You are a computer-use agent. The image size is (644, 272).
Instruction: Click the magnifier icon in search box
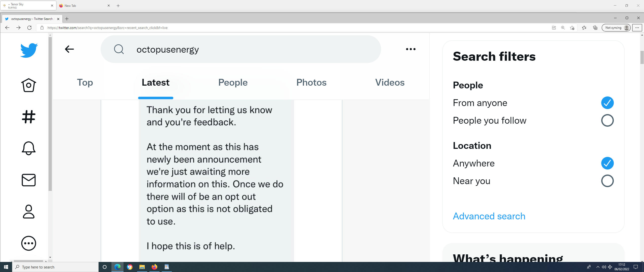[119, 49]
